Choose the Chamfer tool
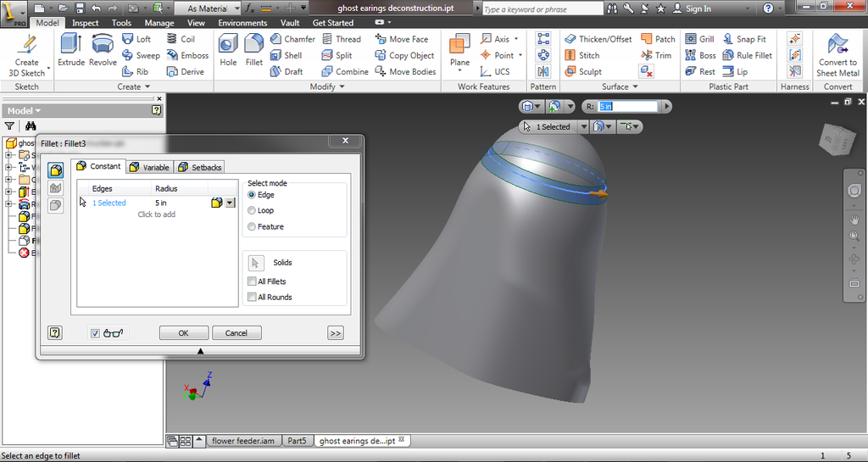The width and height of the screenshot is (868, 462). pos(292,39)
